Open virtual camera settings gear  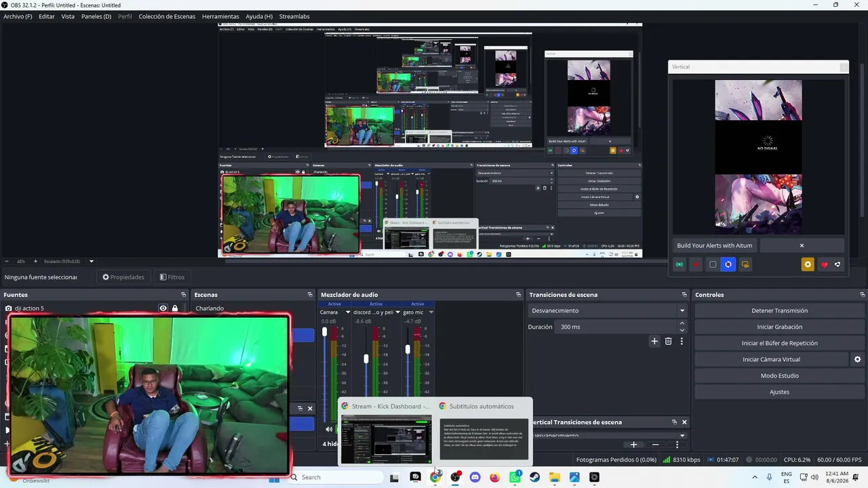pyautogui.click(x=857, y=359)
